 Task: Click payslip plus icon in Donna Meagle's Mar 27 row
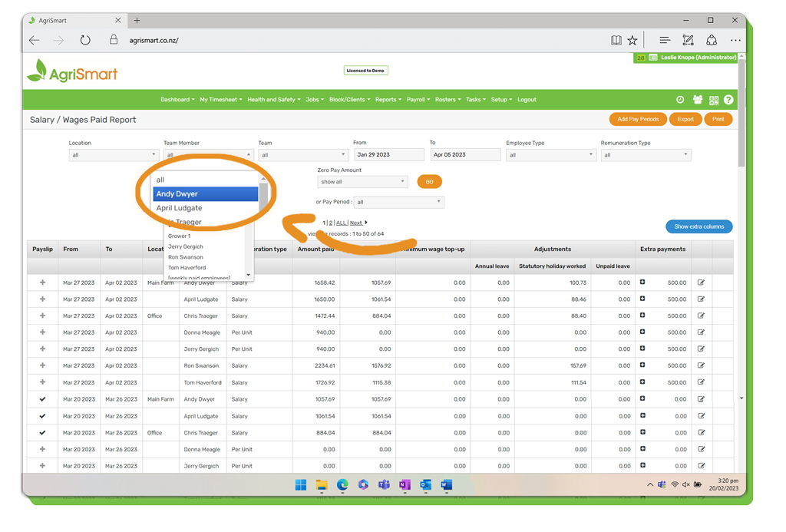(x=42, y=332)
